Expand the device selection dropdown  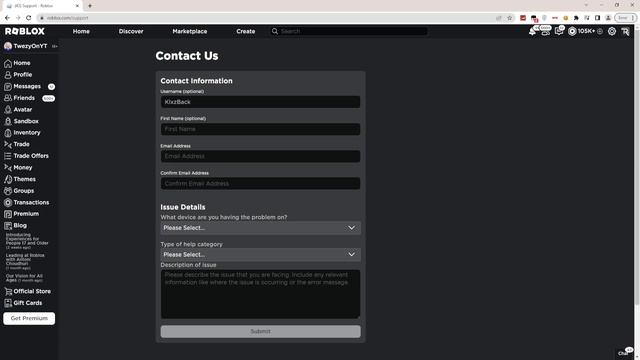(260, 228)
